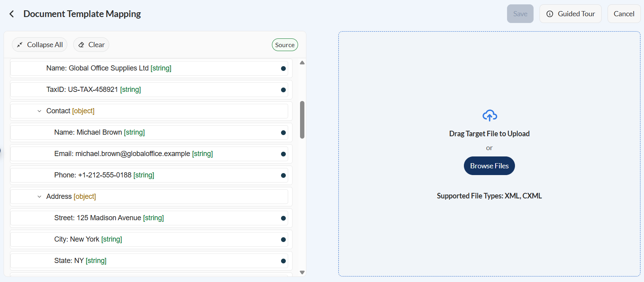Click the Cancel button
Image resolution: width=644 pixels, height=282 pixels.
(x=624, y=14)
